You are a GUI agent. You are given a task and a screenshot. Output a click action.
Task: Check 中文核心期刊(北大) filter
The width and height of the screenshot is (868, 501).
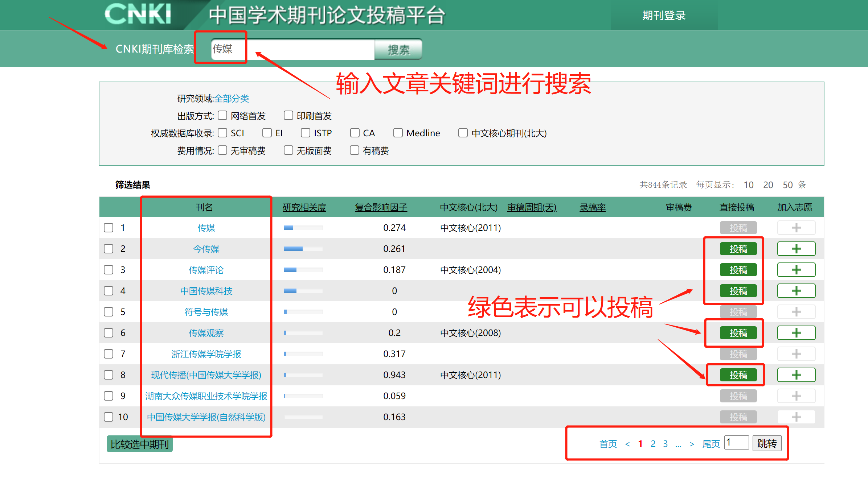coord(463,133)
